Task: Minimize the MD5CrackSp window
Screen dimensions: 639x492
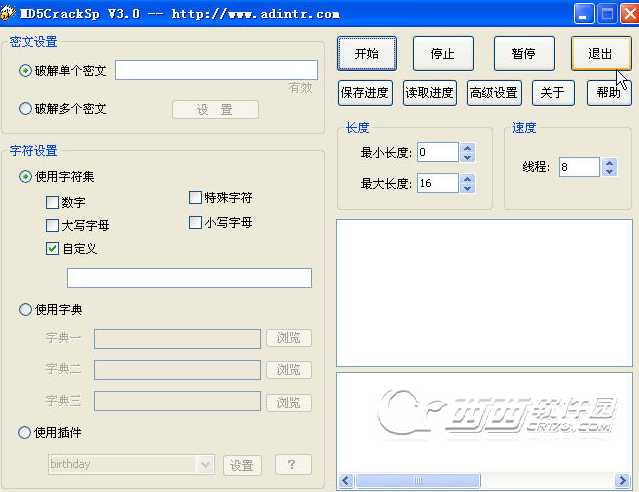Action: [x=584, y=14]
